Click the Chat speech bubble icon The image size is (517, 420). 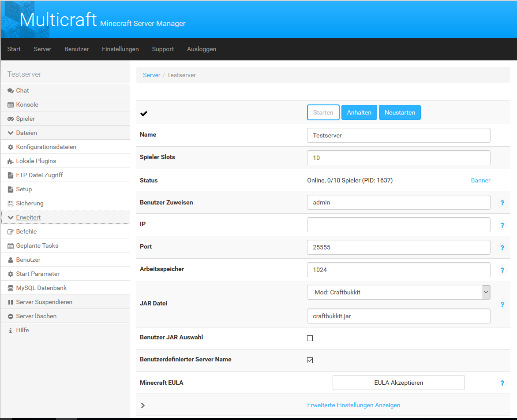pyautogui.click(x=11, y=91)
